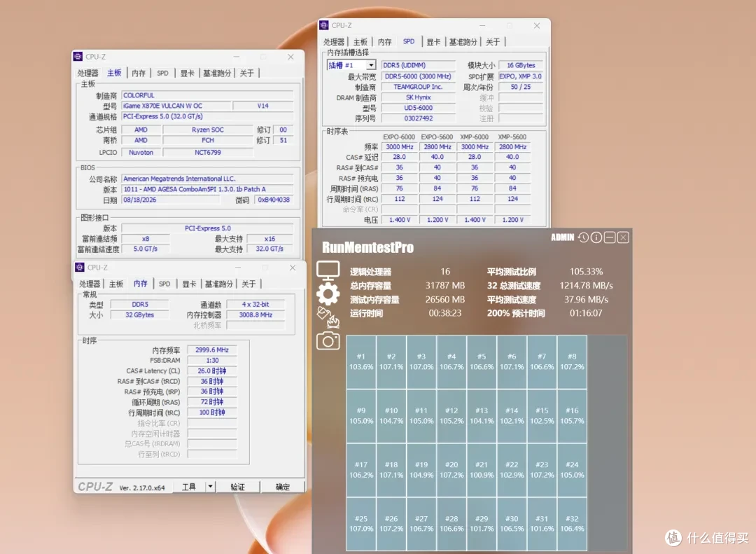
Task: Select test cell #29 showing 101.7%
Action: click(x=482, y=524)
